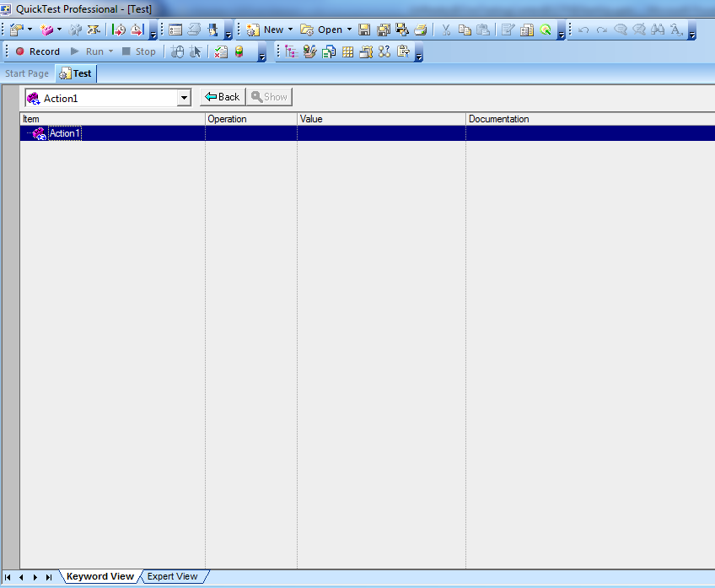Click the Print icon

421,30
